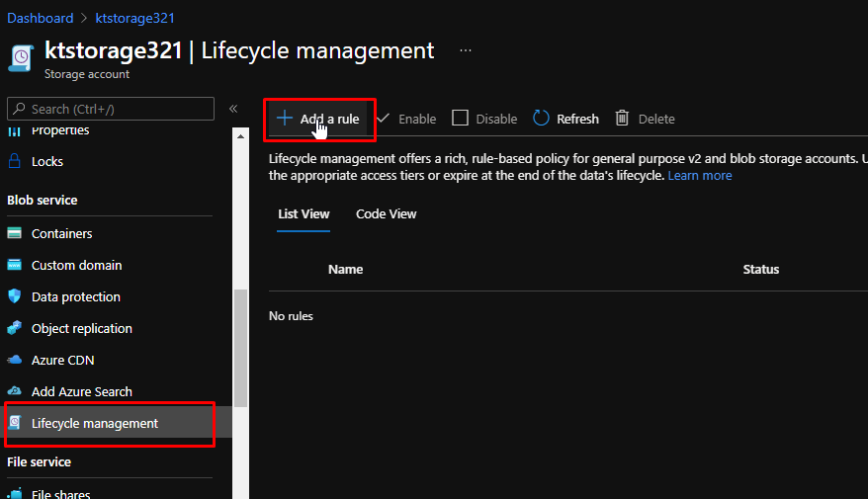Click the Name column header
This screenshot has width=868, height=499.
pyautogui.click(x=345, y=270)
